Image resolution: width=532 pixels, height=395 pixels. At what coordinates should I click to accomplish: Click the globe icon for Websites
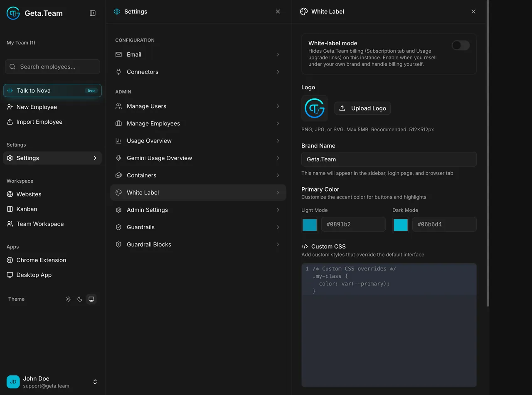10,194
